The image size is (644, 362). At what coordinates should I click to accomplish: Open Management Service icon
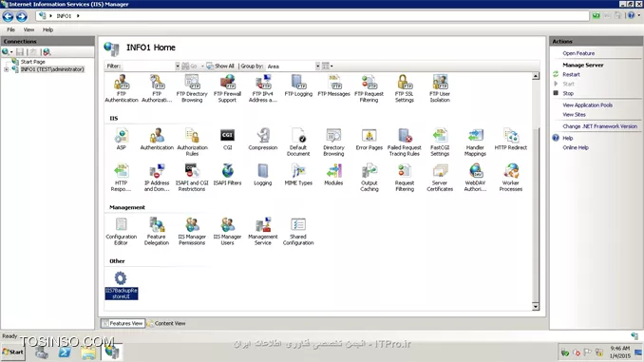click(263, 231)
